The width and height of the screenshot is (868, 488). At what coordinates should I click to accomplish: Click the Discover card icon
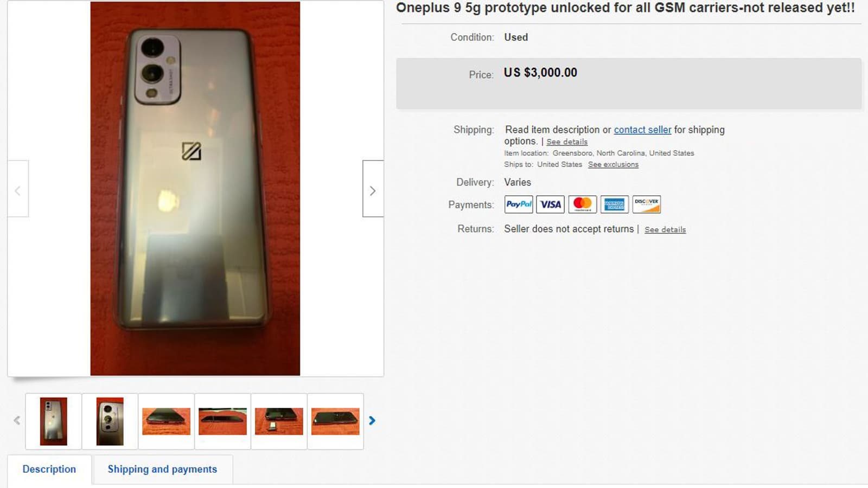point(647,204)
